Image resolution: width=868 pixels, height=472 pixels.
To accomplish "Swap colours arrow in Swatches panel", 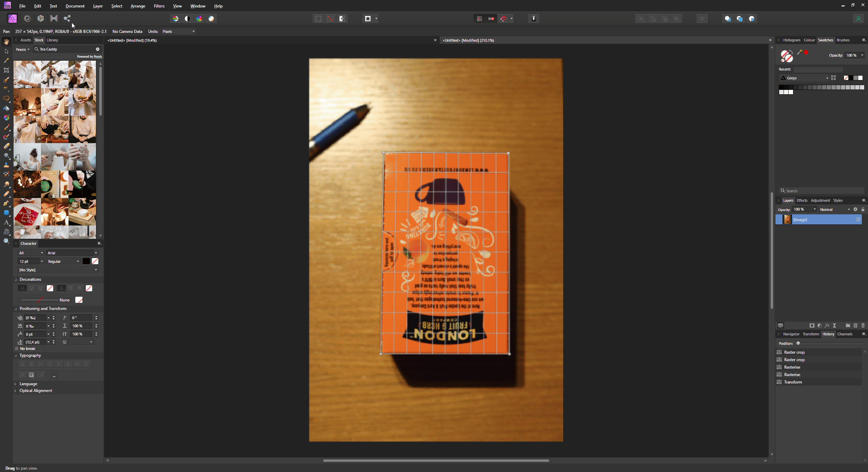I will (791, 51).
